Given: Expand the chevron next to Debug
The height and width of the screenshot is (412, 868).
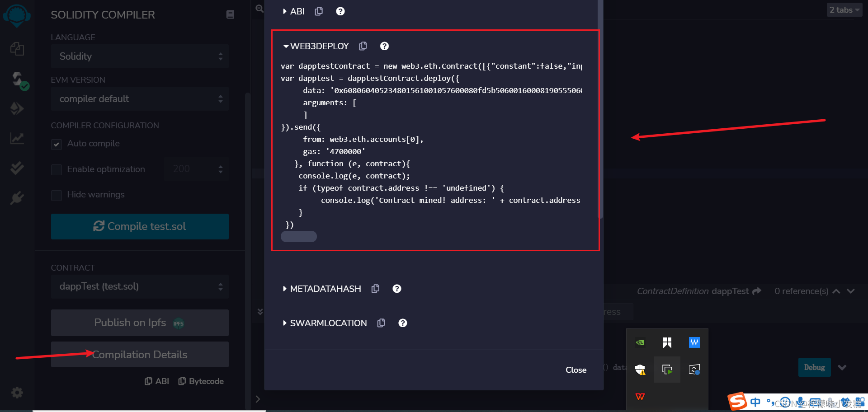Looking at the screenshot, I should coord(842,368).
